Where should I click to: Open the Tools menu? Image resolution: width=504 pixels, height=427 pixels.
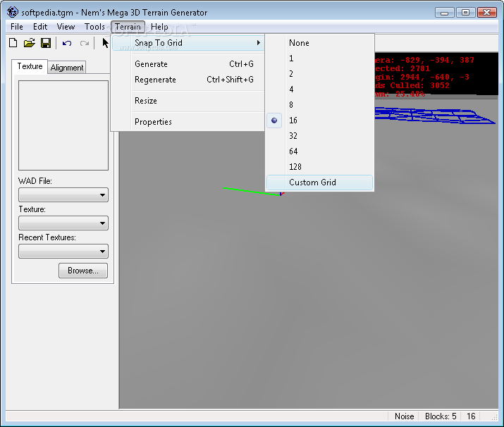(x=94, y=27)
